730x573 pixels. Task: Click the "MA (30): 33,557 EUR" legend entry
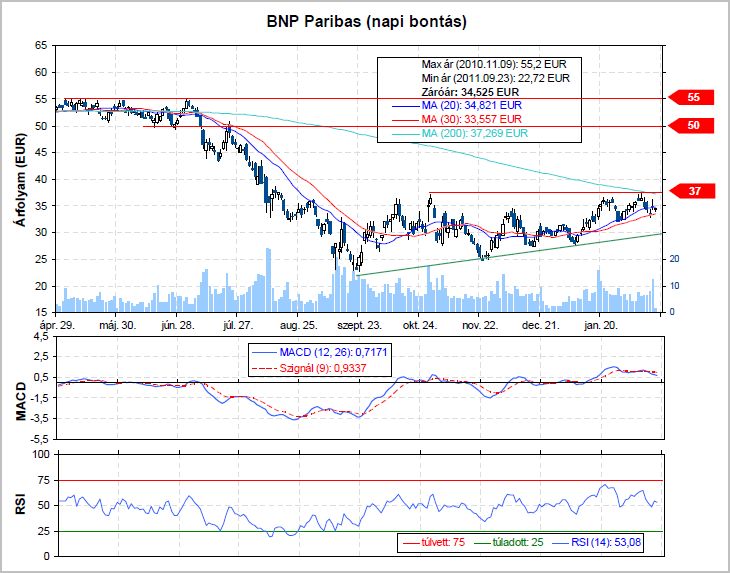(x=457, y=120)
